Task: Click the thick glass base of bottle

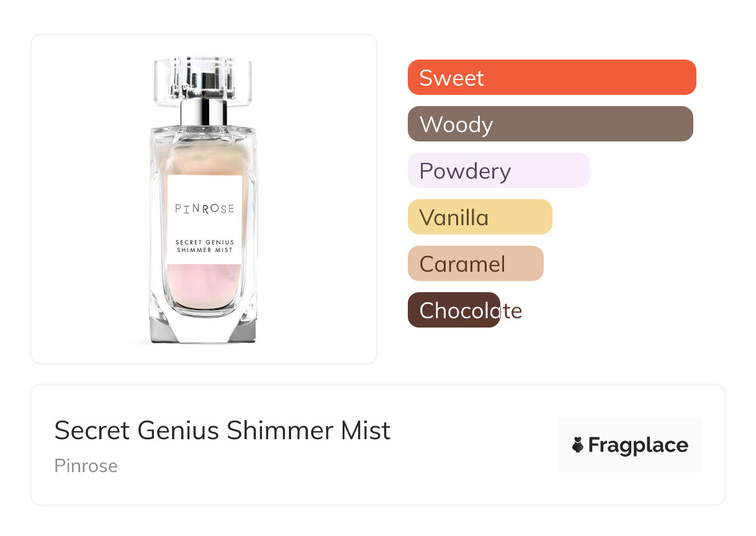Action: (204, 329)
